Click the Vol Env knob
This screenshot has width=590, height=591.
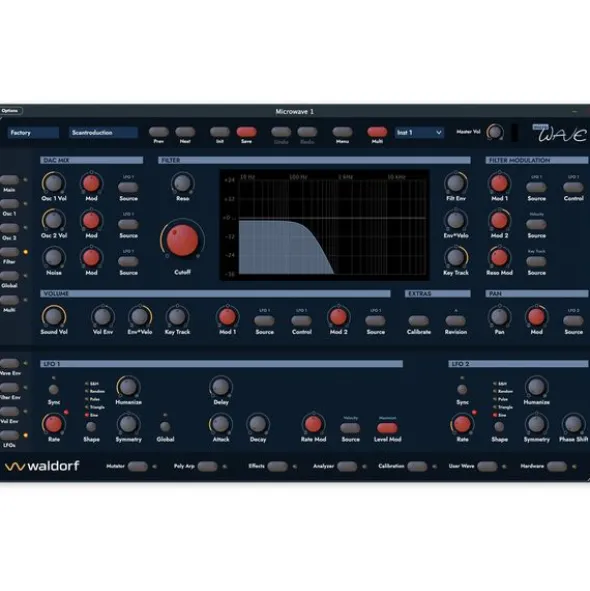tap(103, 317)
